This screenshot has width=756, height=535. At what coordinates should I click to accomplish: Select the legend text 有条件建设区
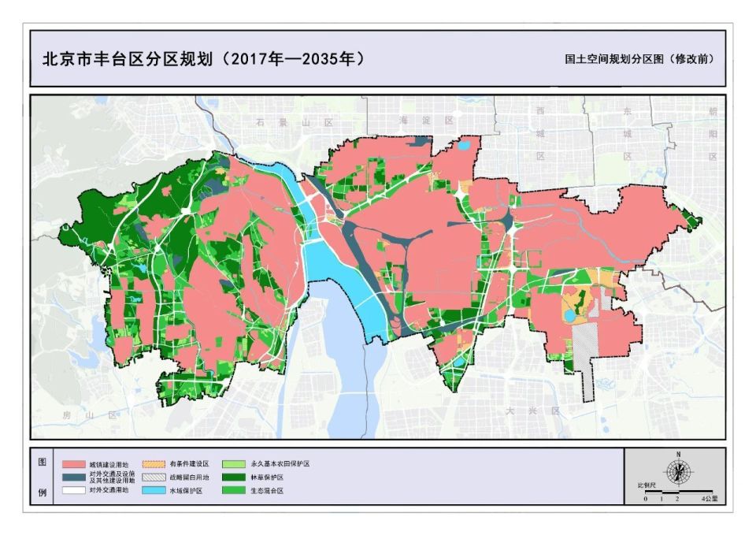(x=190, y=464)
